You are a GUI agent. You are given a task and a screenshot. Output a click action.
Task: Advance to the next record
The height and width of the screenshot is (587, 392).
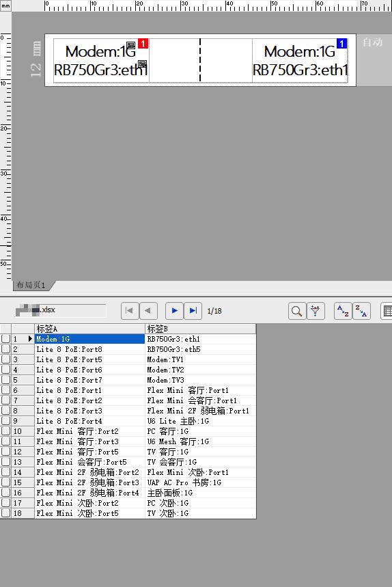tap(174, 311)
